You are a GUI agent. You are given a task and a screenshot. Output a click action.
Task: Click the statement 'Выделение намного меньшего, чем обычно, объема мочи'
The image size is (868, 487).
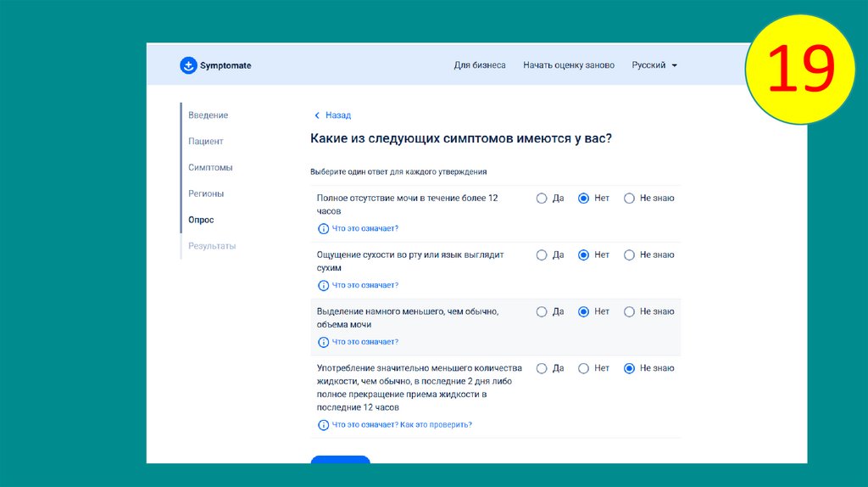tap(408, 318)
